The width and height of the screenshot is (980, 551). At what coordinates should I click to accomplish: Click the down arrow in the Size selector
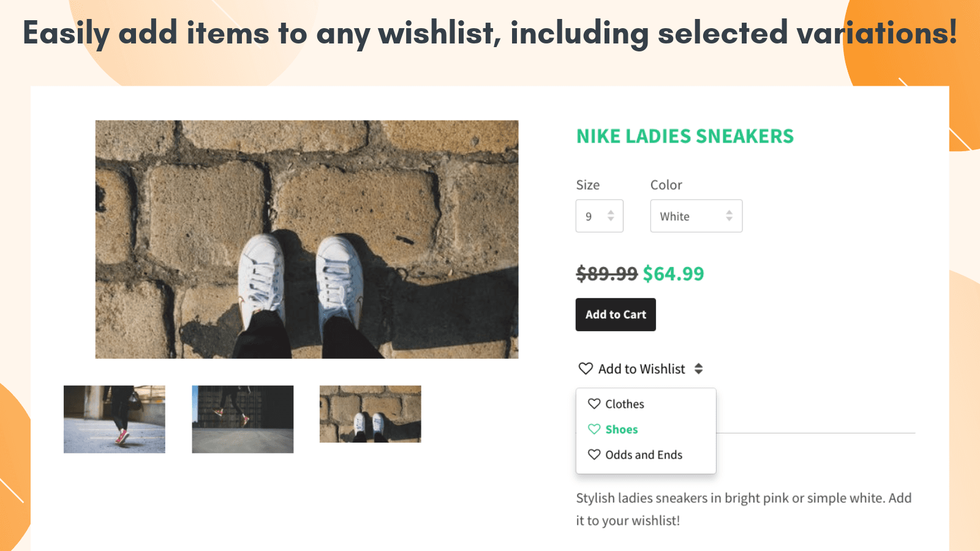[x=609, y=220]
